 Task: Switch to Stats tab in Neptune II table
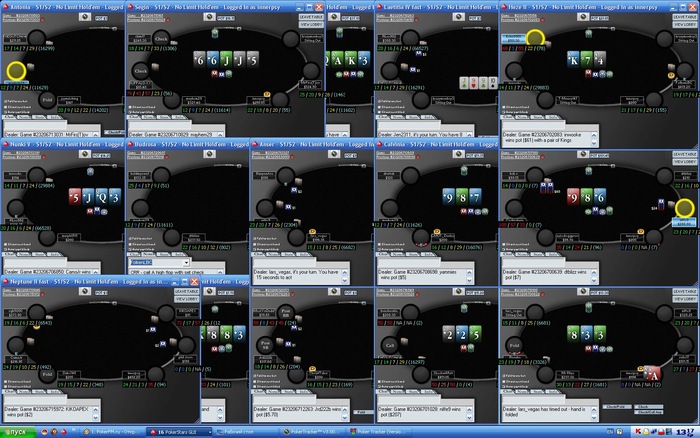tap(39, 392)
